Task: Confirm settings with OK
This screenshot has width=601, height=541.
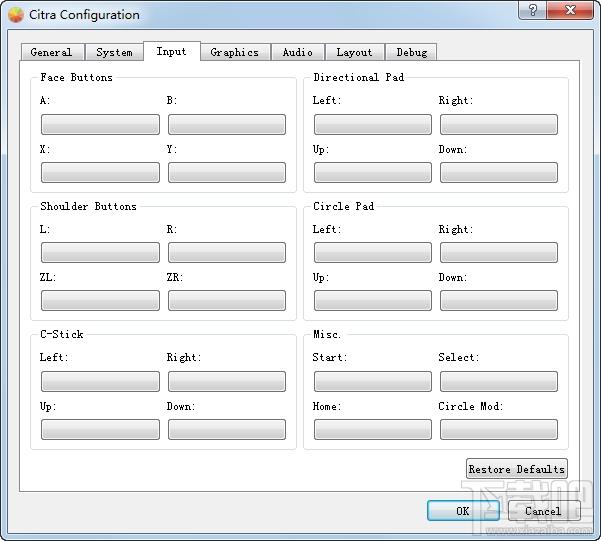Action: (x=463, y=510)
